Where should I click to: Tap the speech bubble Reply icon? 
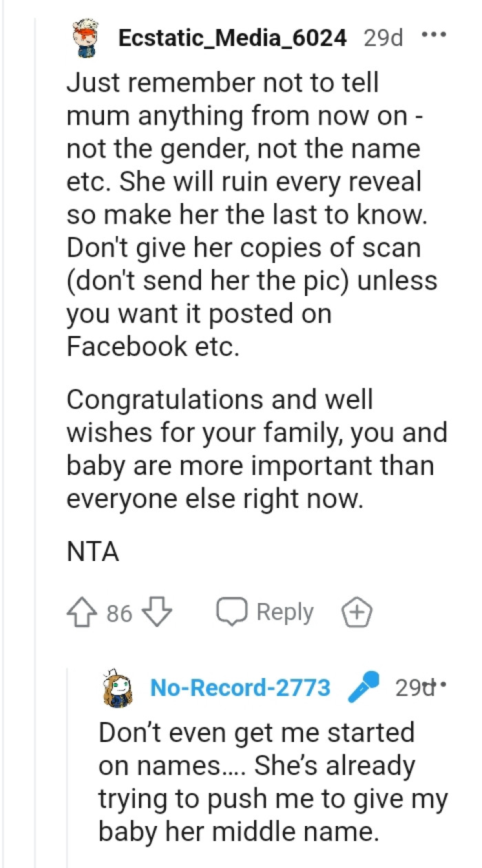[x=234, y=611]
